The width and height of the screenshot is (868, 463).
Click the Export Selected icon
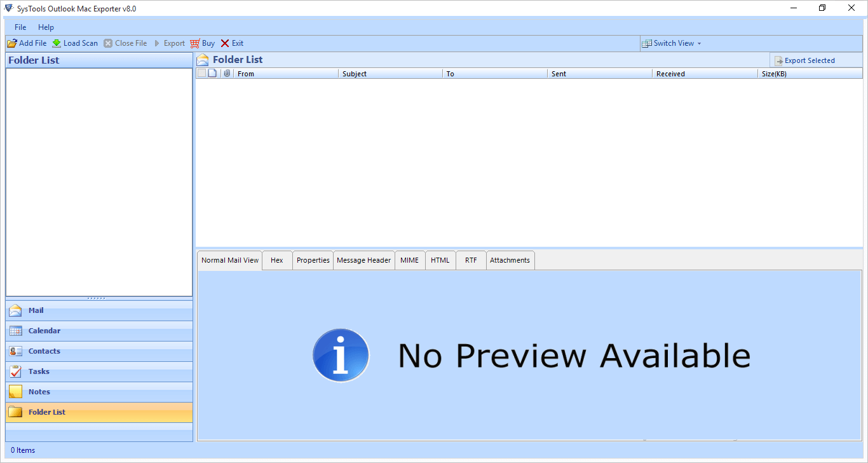778,60
